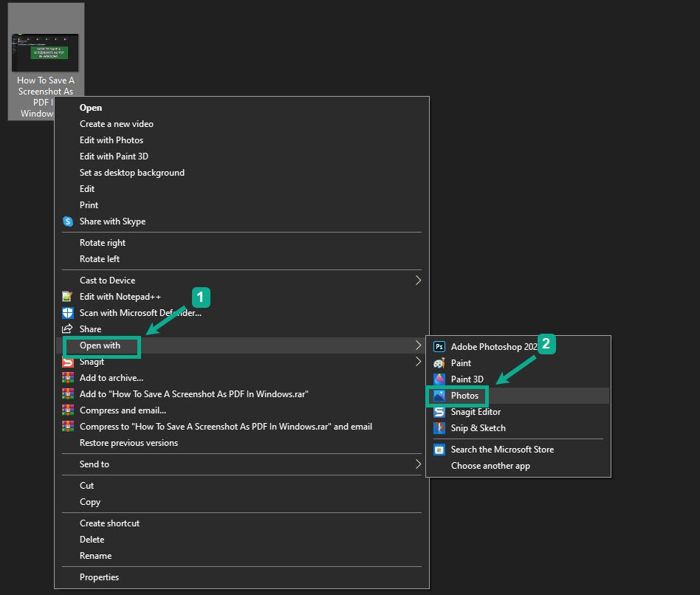Open the screenshot in Paint 3D
Screen dimensions: 700x595
[467, 379]
